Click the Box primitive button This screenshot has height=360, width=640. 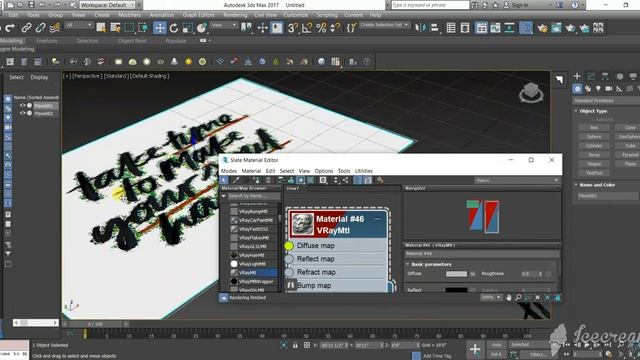(x=594, y=128)
